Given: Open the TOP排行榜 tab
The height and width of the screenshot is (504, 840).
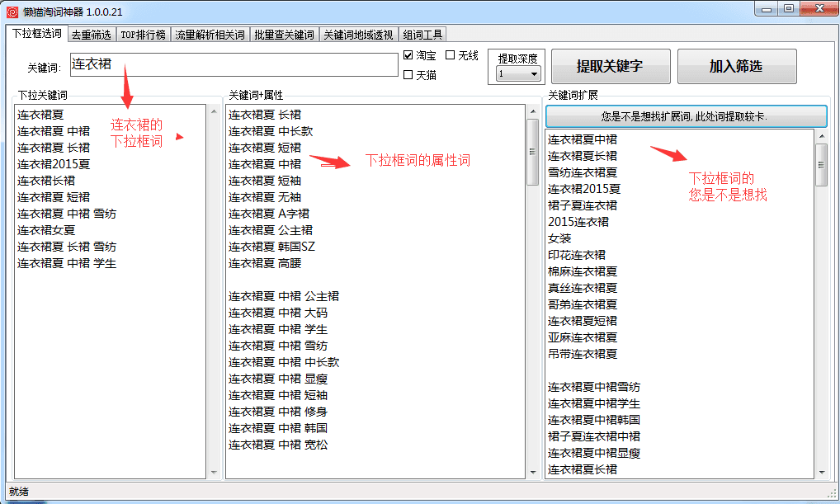Looking at the screenshot, I should [143, 35].
